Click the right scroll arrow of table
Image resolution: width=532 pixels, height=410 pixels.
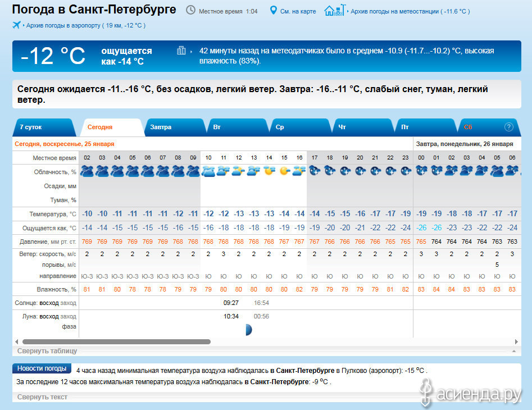(x=516, y=341)
